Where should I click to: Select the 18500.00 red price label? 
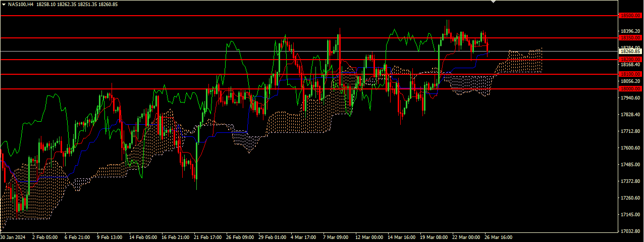coord(630,16)
